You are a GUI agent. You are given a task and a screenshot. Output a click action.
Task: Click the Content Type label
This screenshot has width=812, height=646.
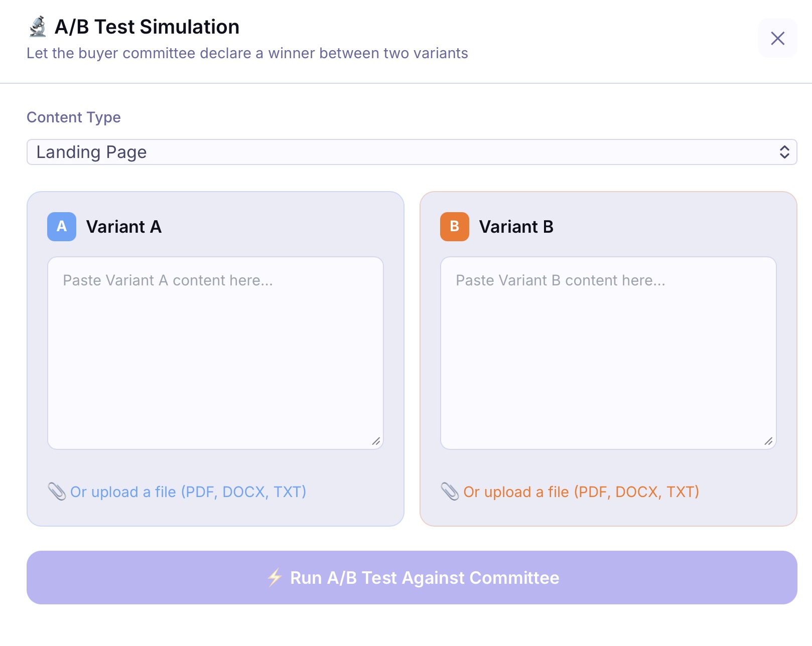74,117
